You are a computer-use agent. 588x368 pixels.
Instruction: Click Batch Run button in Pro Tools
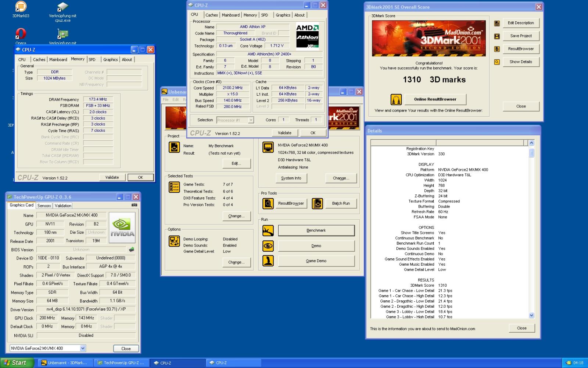341,204
